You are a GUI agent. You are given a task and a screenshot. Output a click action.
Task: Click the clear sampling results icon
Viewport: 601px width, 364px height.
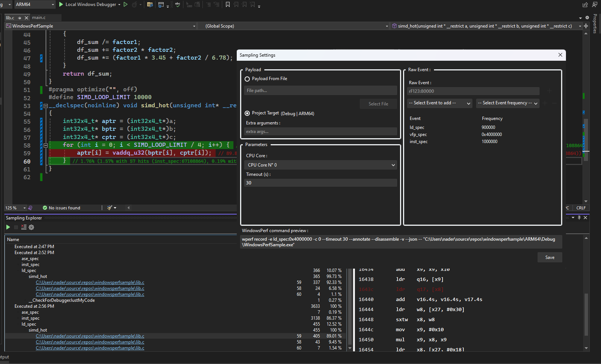[x=23, y=227]
